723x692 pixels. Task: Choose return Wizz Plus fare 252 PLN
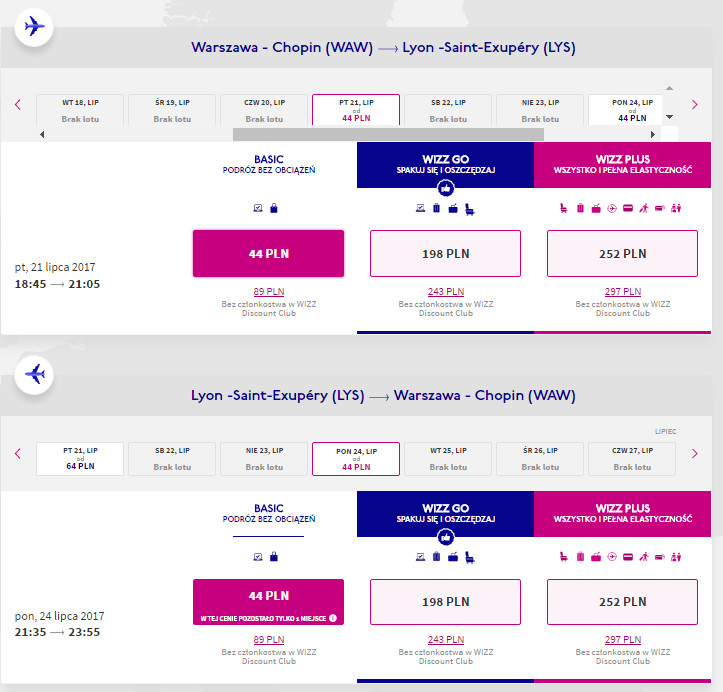pos(622,602)
